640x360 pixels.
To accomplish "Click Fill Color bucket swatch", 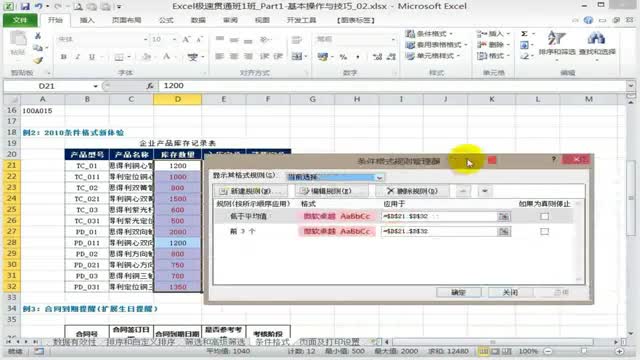I will (147, 57).
